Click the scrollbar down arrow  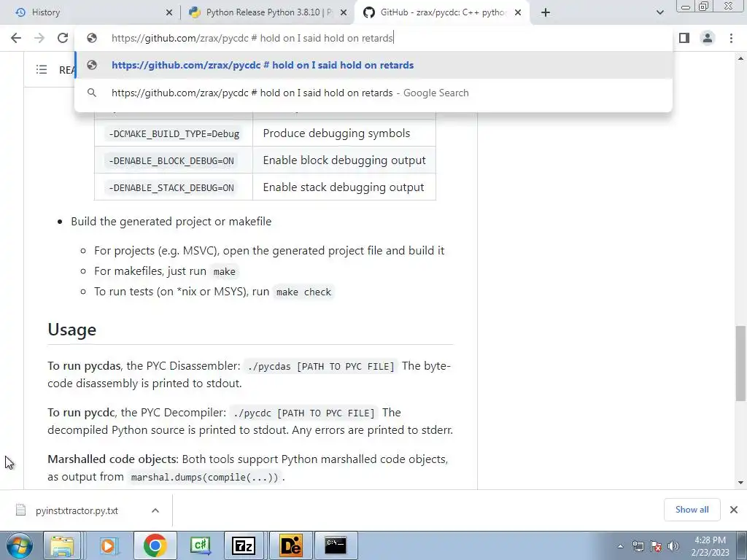[x=740, y=483]
